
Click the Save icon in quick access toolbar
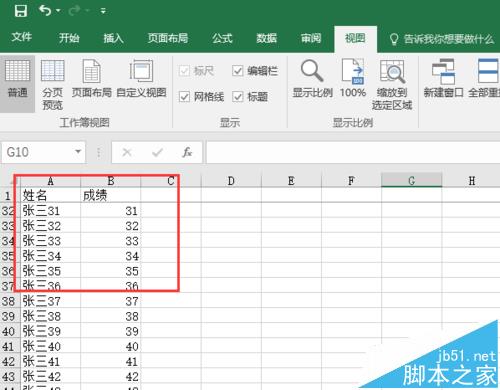[21, 11]
